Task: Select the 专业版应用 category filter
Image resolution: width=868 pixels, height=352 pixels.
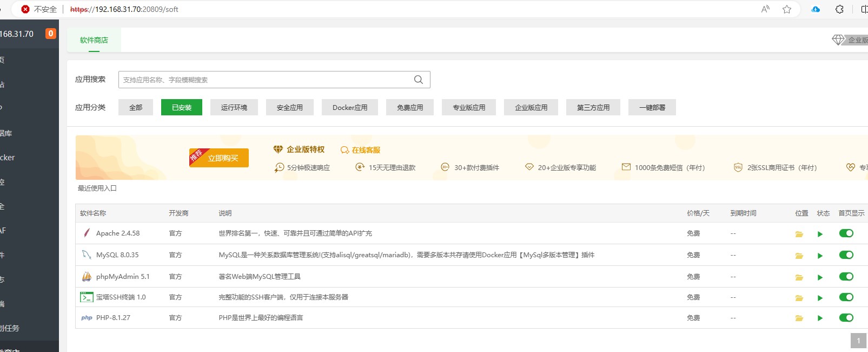Action: pos(469,107)
